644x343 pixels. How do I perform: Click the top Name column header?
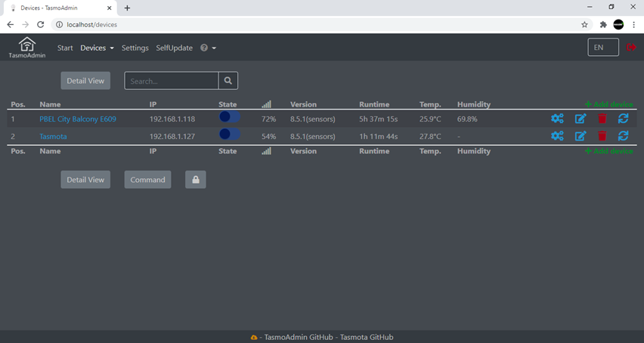50,104
